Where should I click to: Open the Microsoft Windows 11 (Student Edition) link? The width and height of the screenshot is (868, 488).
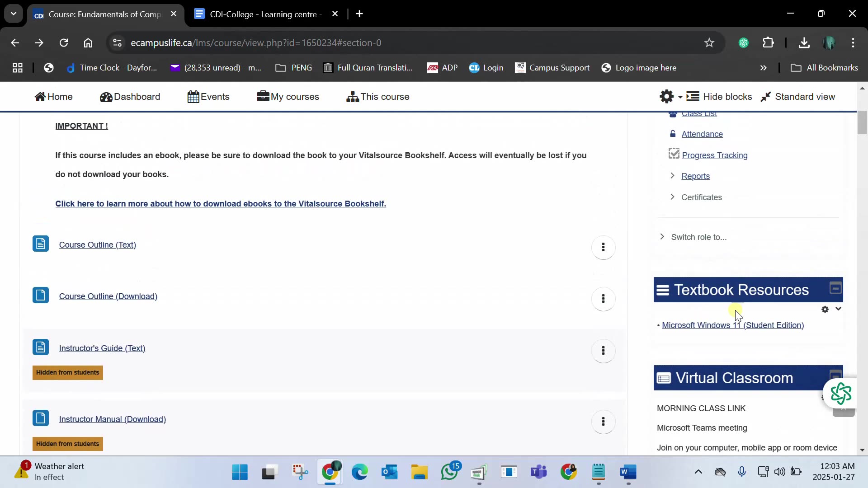[x=732, y=325]
